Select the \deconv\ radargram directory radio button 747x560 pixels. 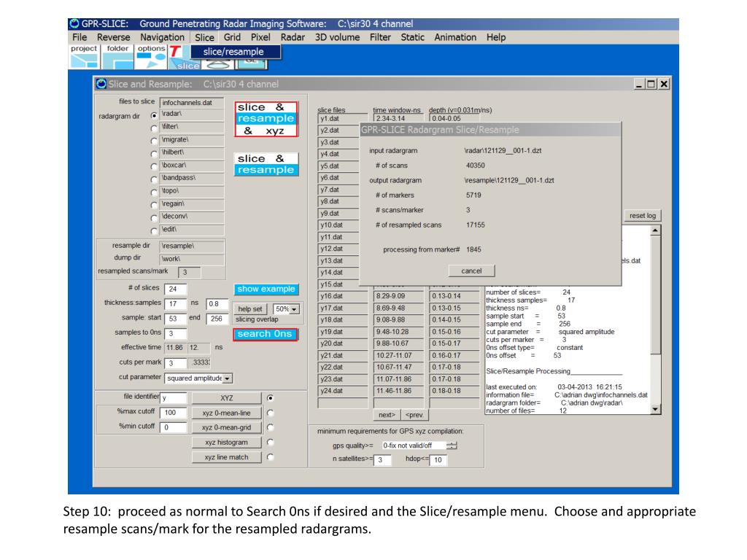[x=153, y=218]
